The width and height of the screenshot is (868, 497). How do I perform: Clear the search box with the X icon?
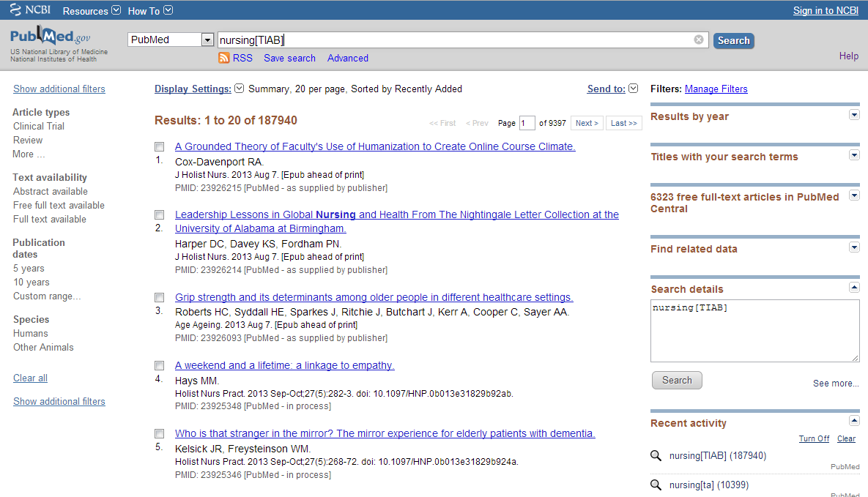tap(699, 40)
